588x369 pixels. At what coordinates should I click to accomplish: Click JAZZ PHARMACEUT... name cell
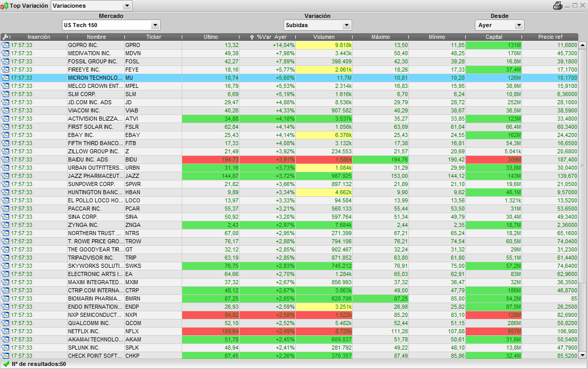coord(96,176)
